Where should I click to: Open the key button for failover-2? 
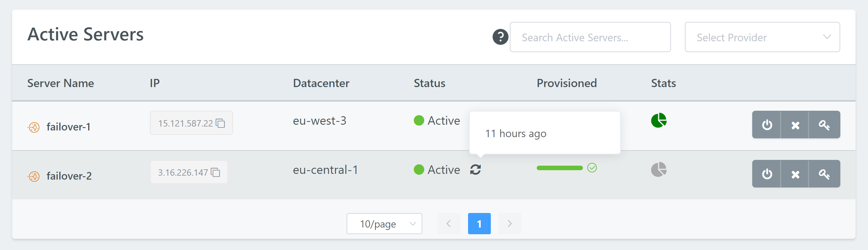click(x=824, y=174)
